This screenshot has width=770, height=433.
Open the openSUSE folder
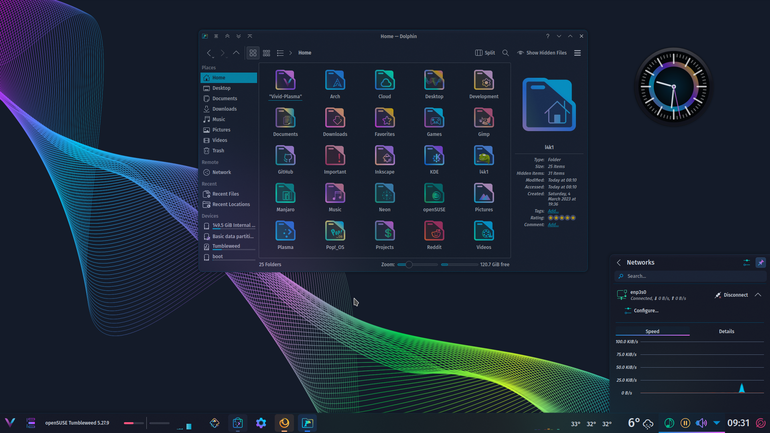pos(434,197)
